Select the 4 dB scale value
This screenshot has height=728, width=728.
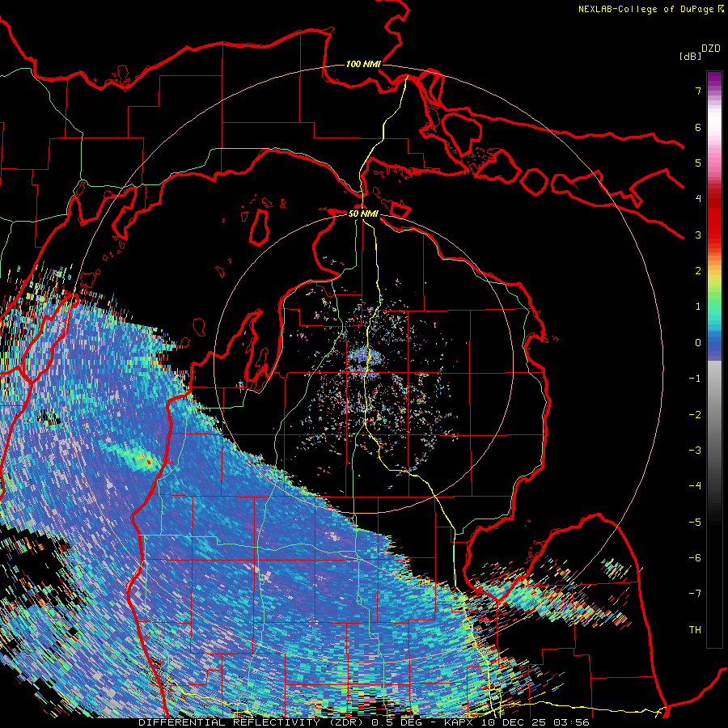[x=698, y=199]
